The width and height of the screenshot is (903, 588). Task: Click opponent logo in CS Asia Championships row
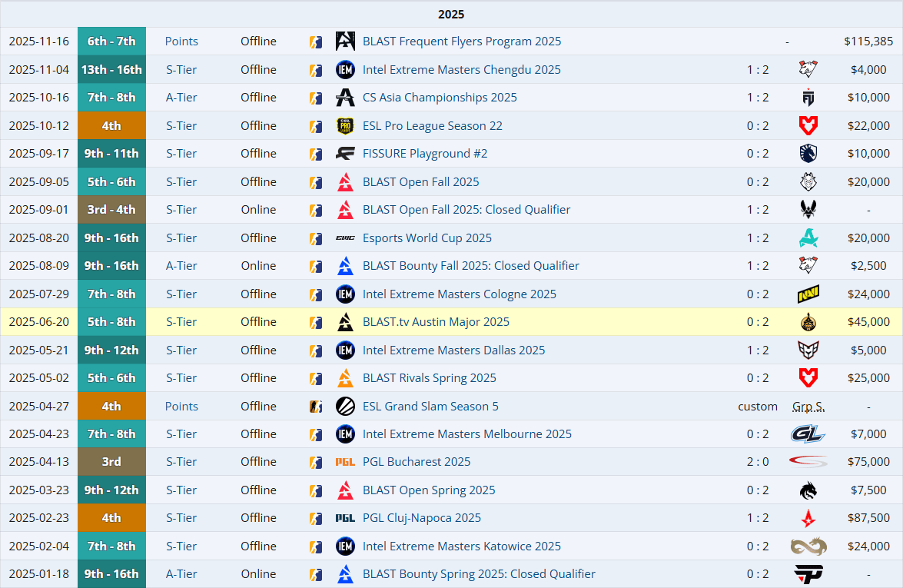pos(808,98)
